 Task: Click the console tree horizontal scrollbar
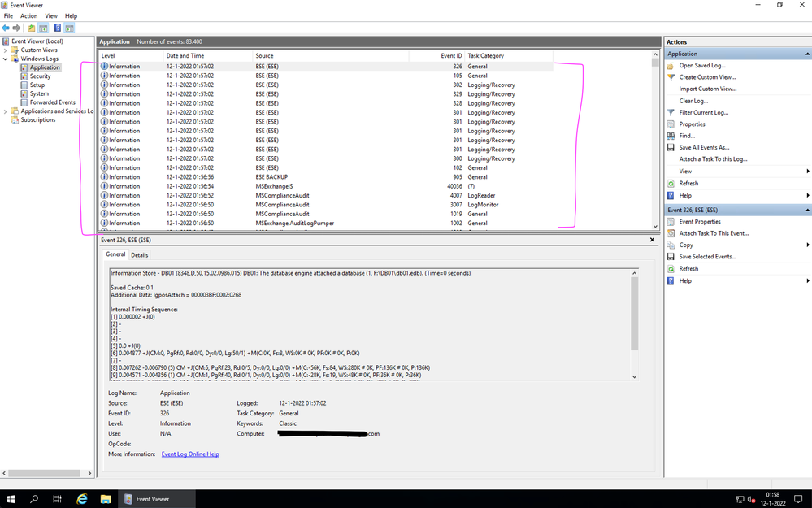tap(44, 473)
